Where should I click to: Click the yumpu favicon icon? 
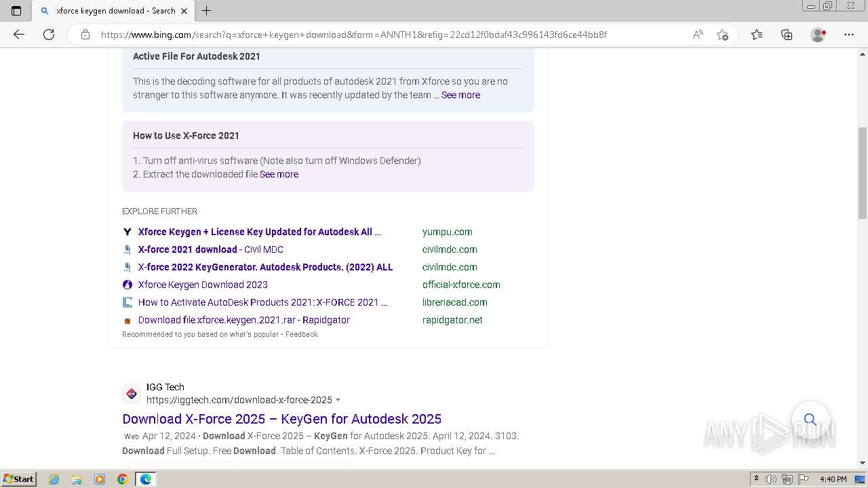click(x=127, y=232)
